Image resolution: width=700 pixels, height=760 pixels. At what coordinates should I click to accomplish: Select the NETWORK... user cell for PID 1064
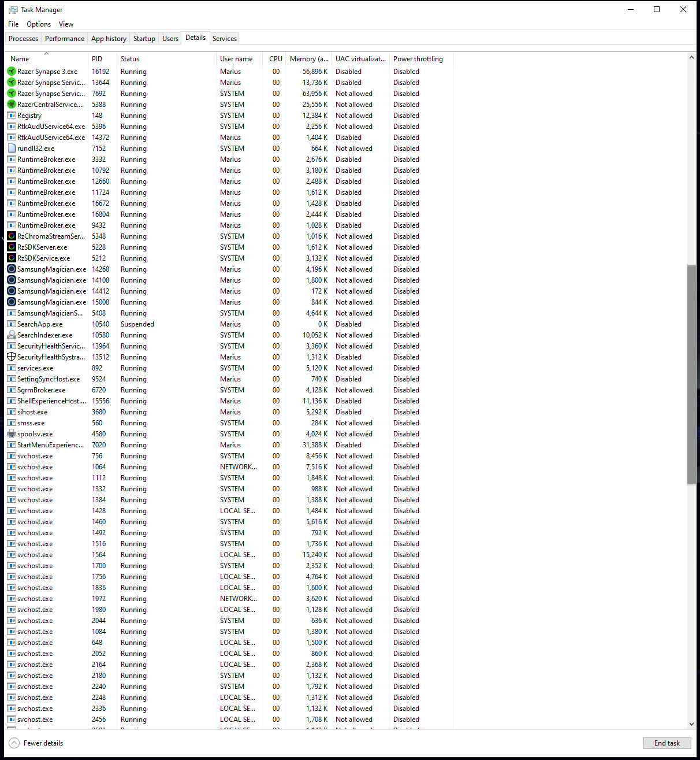[x=239, y=467]
